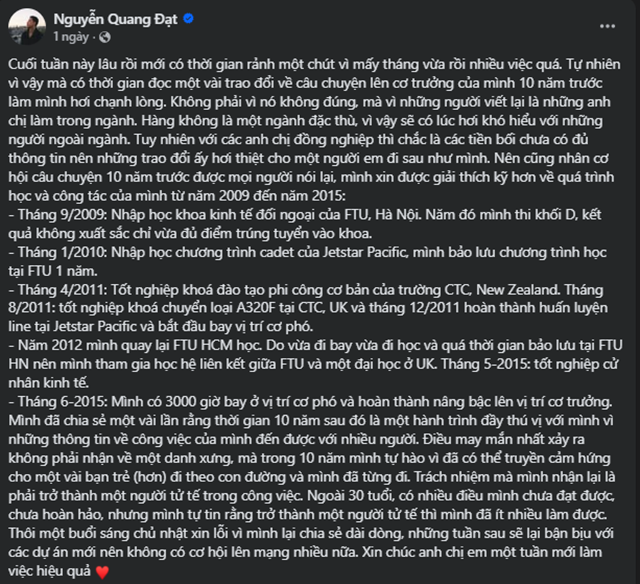Click the '1 ngày' post timestamp
640x584 pixels.
click(x=71, y=37)
